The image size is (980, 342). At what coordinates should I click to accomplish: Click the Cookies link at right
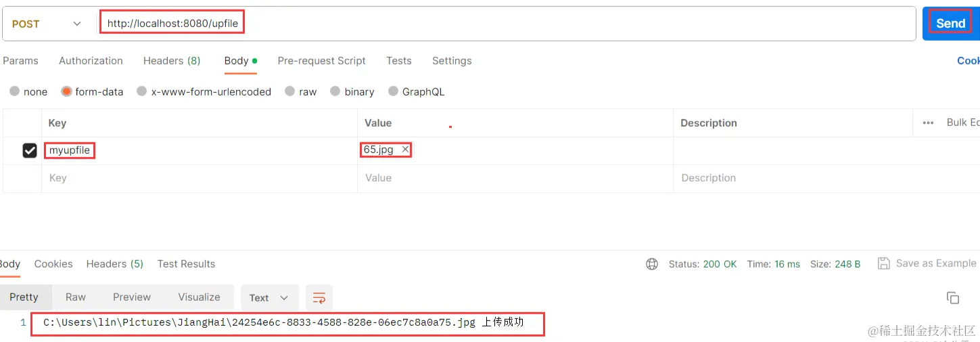coord(969,61)
